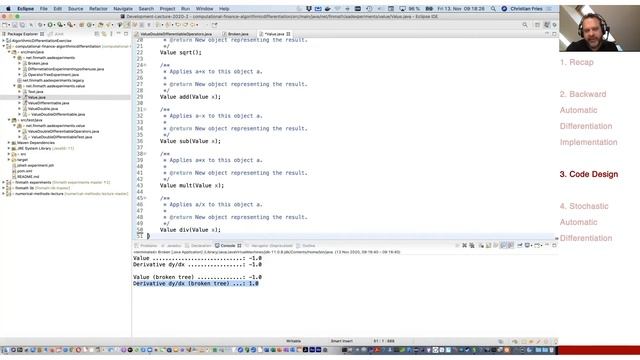Minimize the Package Explorer view
Screen dimensions: 640x360
(x=119, y=34)
